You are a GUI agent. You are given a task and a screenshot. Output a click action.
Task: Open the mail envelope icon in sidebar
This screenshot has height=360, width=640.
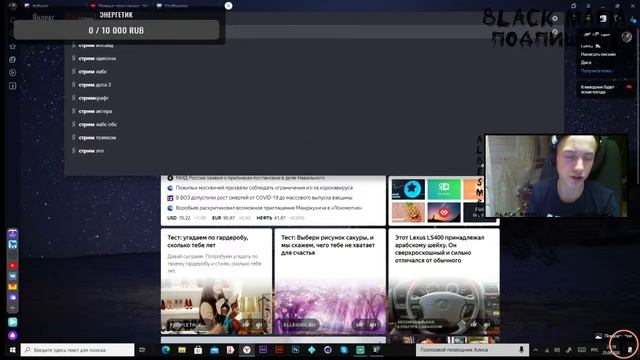13,287
